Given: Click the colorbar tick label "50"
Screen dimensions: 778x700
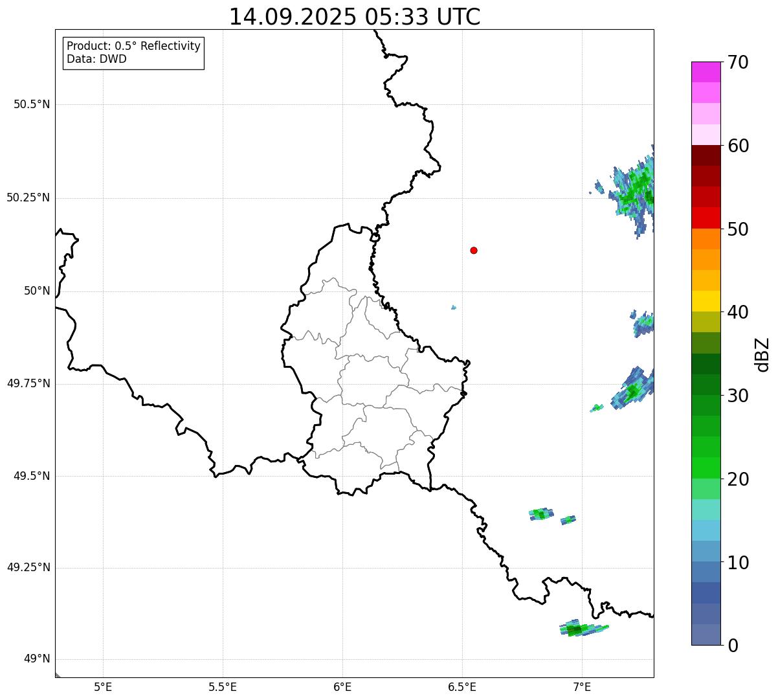Looking at the screenshot, I should click(738, 229).
